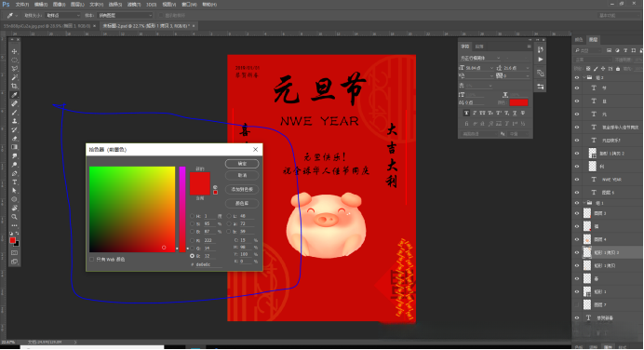
Task: Select the Lasso tool
Action: (14, 69)
